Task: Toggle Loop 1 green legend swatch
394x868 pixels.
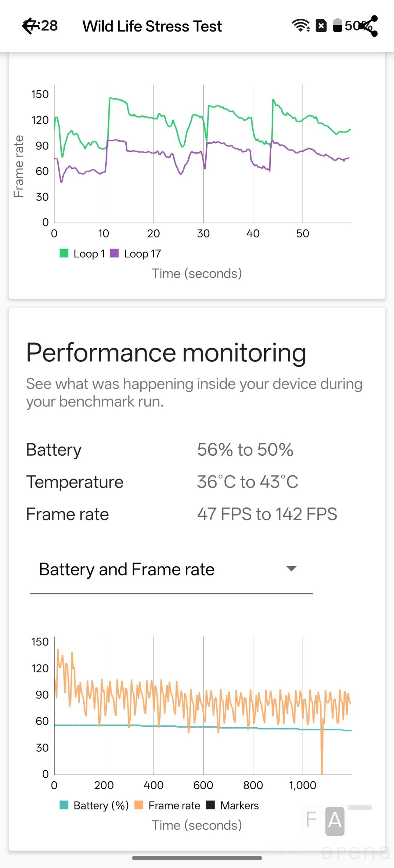Action: (64, 253)
